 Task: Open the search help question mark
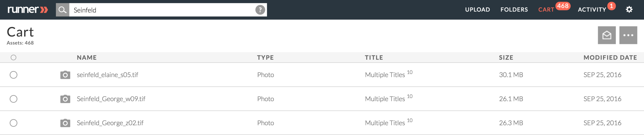tap(260, 10)
